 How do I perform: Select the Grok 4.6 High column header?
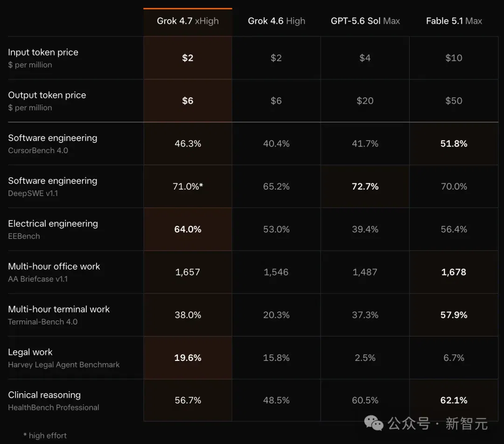276,21
